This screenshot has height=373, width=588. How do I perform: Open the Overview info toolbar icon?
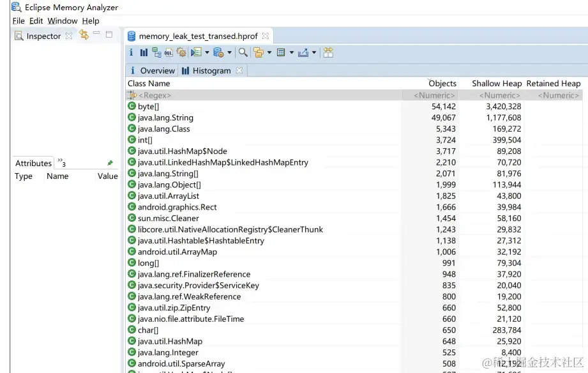pos(131,52)
